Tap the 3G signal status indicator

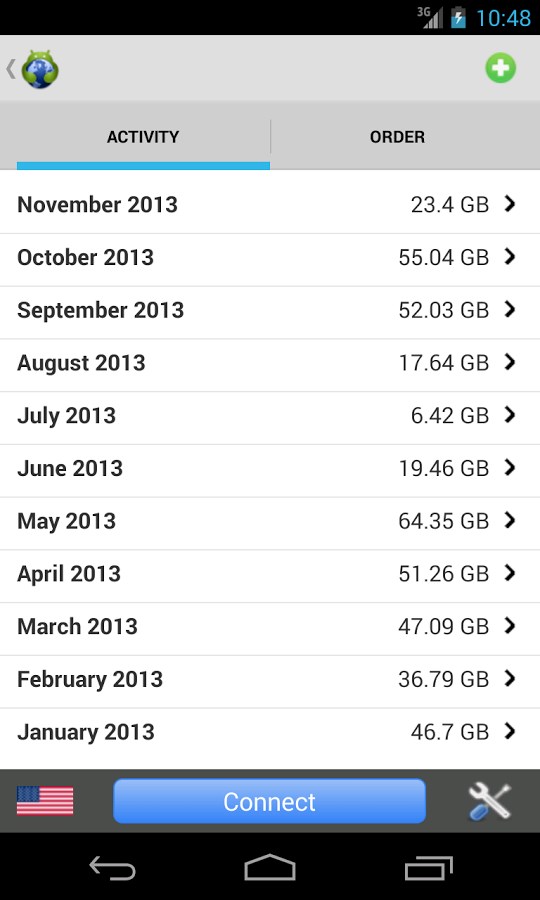click(430, 18)
